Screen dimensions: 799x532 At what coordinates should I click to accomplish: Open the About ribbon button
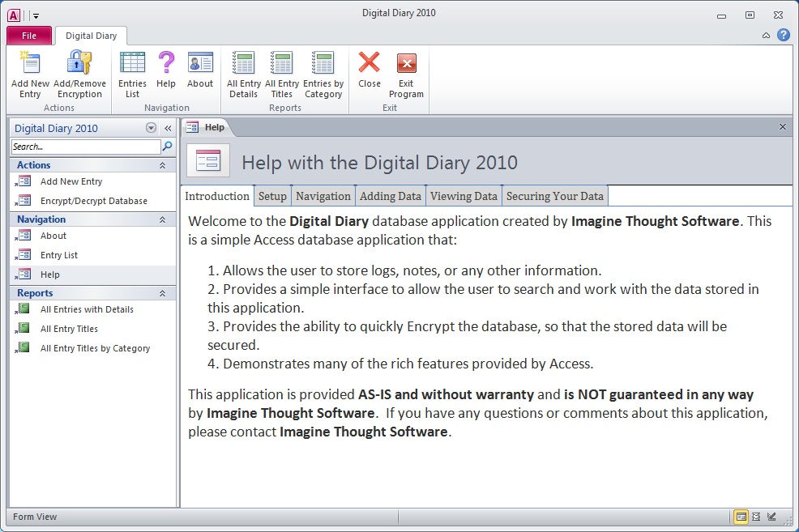(199, 70)
